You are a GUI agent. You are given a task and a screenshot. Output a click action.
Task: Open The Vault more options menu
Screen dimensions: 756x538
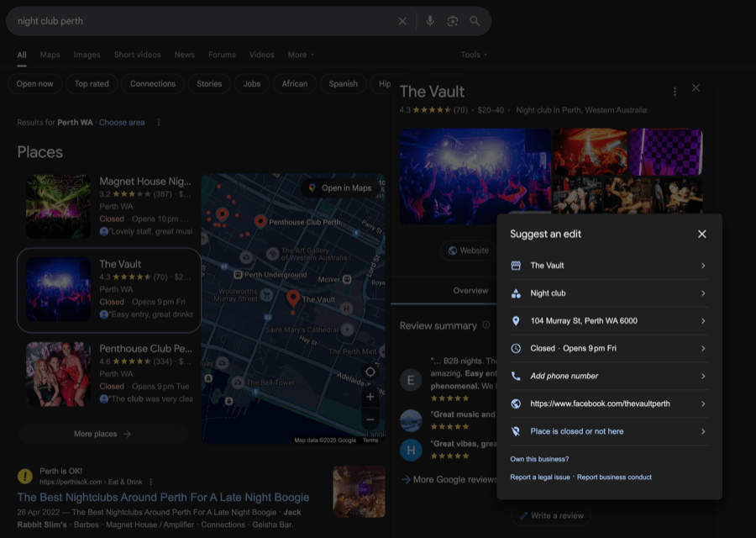[x=675, y=92]
